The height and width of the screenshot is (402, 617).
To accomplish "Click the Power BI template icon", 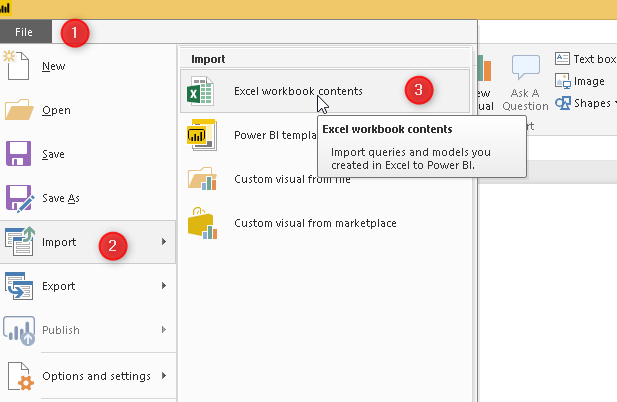I will (202, 135).
